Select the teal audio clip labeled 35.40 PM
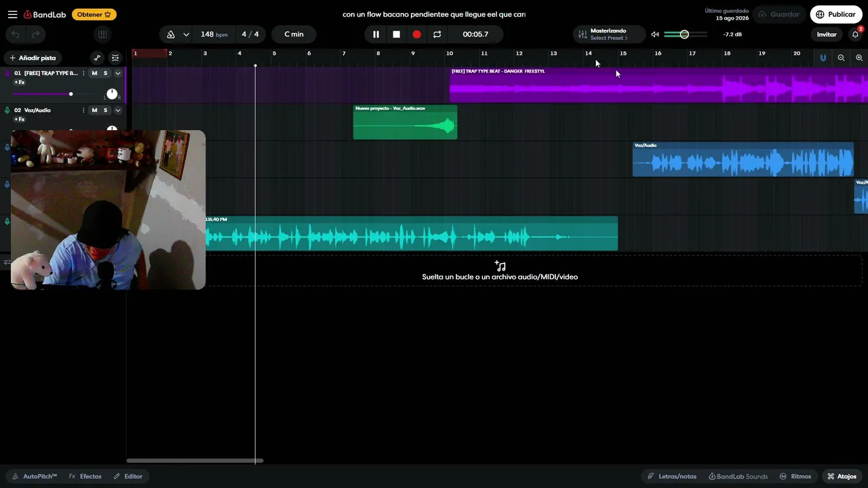Screen dimensions: 868x488 [412, 234]
